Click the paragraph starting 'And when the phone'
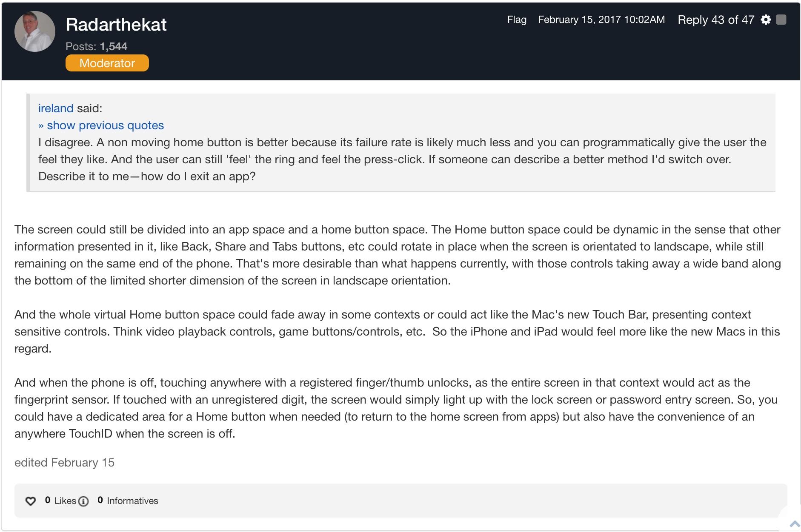 click(x=396, y=408)
